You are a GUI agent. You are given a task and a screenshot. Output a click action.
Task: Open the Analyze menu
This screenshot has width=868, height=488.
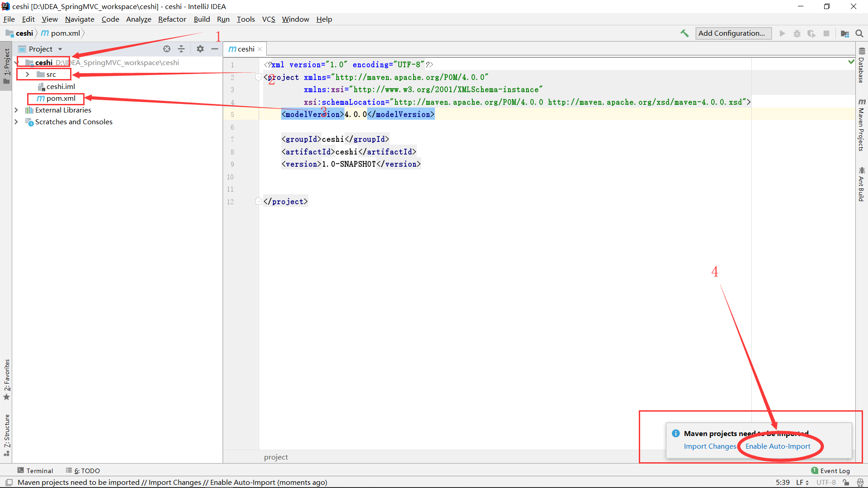(x=138, y=19)
